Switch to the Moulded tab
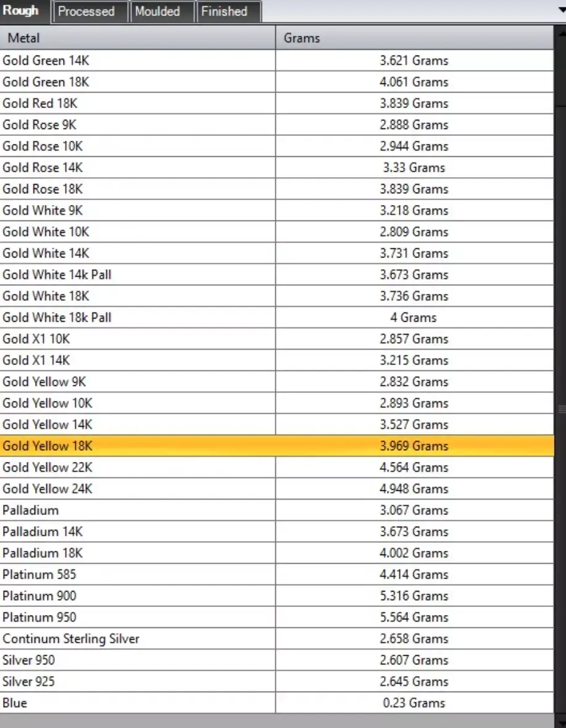The width and height of the screenshot is (566, 728). click(157, 12)
